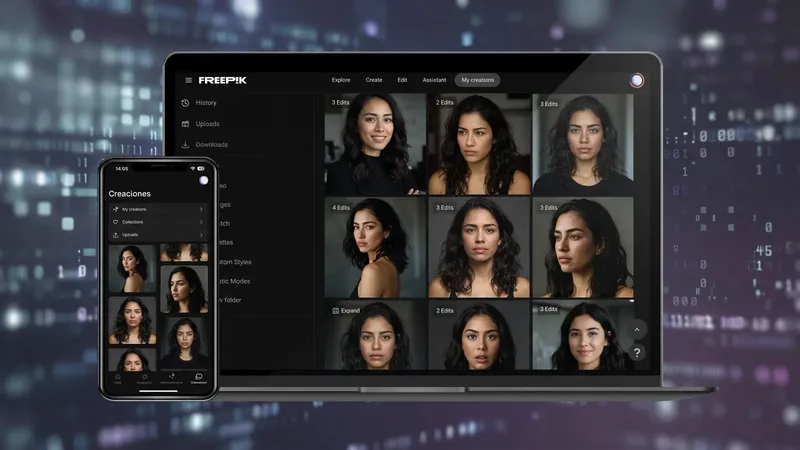Open the smiling woman in turtleneck thumbnail
This screenshot has width=800, height=450.
376,144
